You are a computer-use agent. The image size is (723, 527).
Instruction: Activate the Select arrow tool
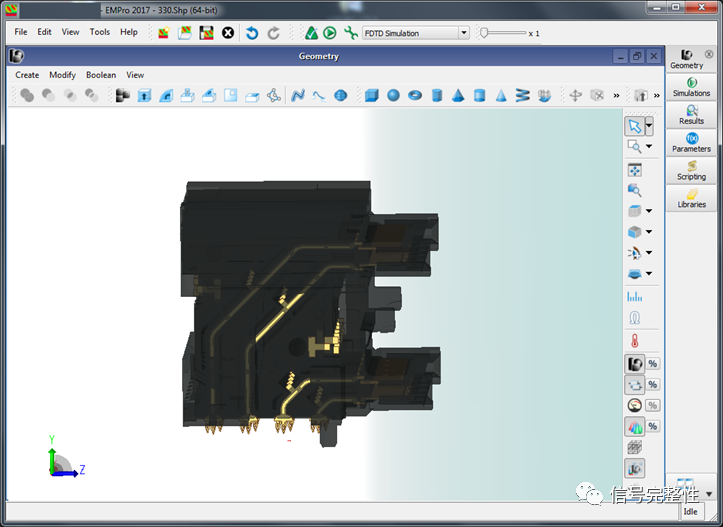coord(634,126)
